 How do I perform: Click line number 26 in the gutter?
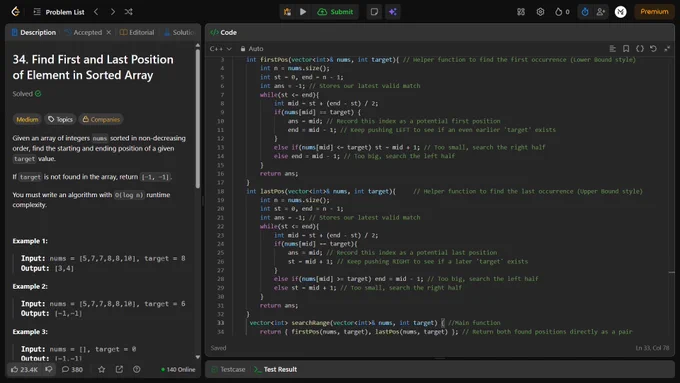220,262
